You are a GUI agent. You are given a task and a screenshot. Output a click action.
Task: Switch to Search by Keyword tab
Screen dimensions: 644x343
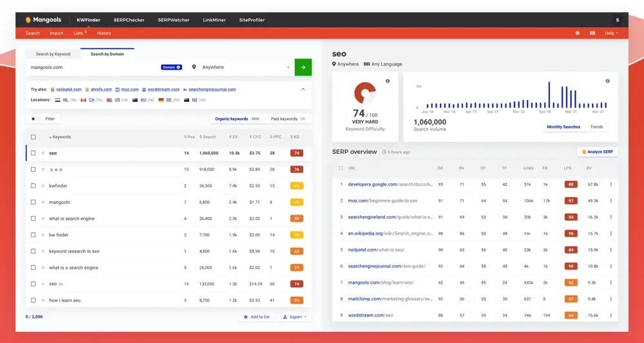(53, 54)
